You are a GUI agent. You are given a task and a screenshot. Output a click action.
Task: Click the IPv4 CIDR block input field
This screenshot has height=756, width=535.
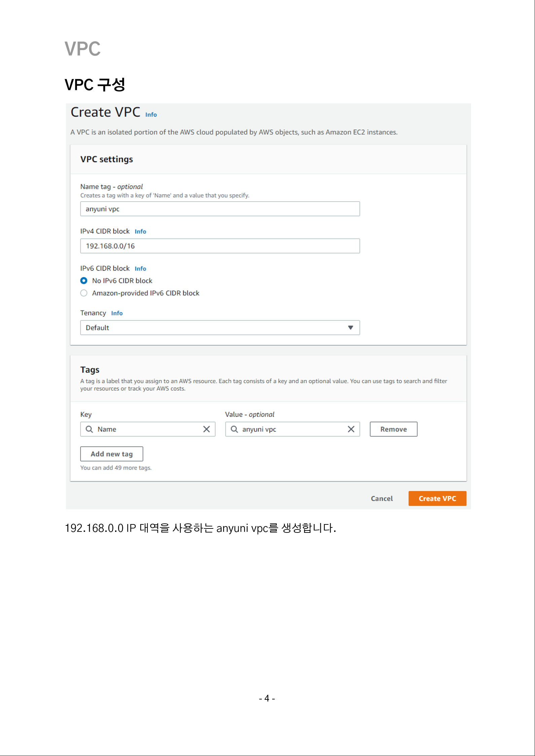[220, 246]
